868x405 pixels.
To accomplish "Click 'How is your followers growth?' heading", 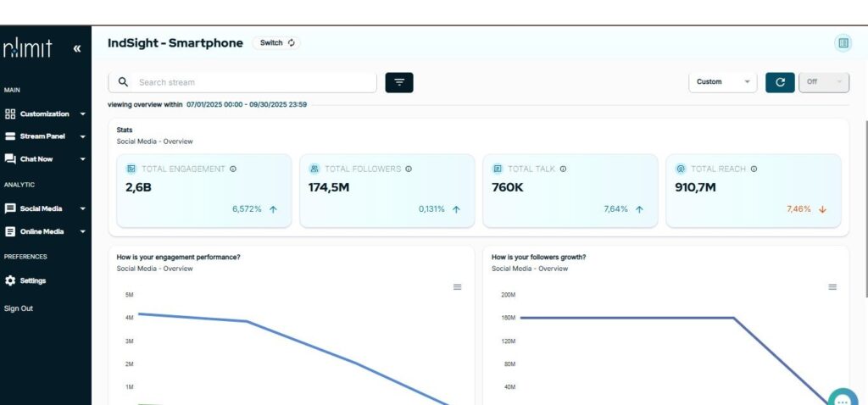I will coord(538,258).
